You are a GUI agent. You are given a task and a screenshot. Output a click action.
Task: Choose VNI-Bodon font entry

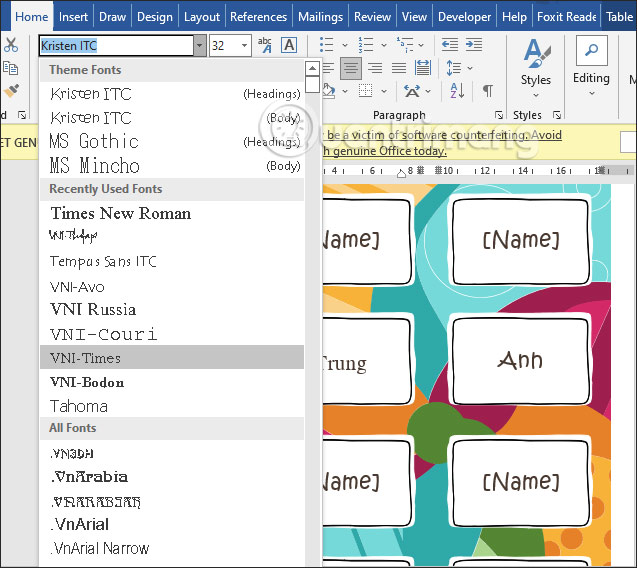[x=172, y=382]
